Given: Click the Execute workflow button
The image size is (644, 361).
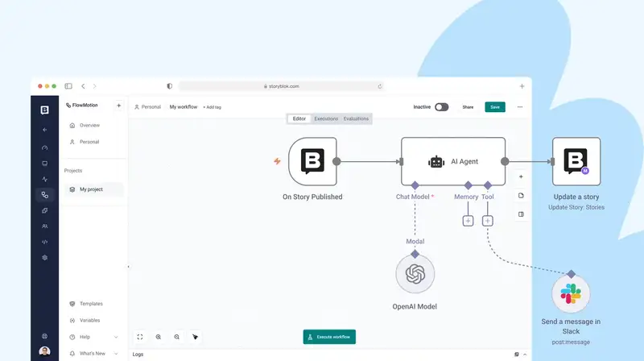Looking at the screenshot, I should 329,337.
